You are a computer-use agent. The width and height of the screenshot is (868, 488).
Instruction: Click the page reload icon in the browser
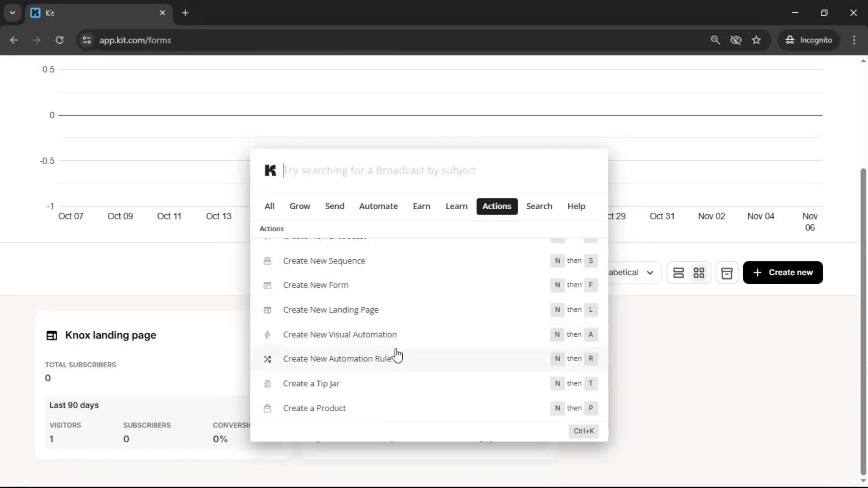point(59,40)
